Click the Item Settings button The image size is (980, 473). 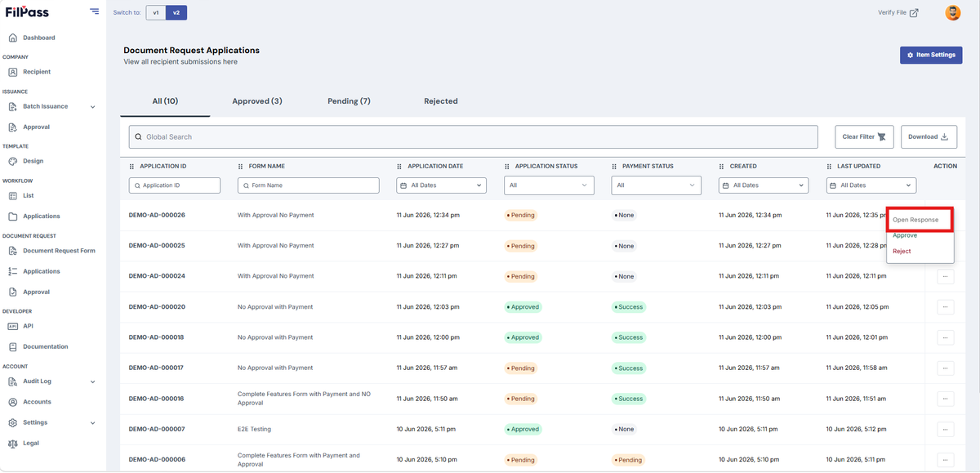931,55
